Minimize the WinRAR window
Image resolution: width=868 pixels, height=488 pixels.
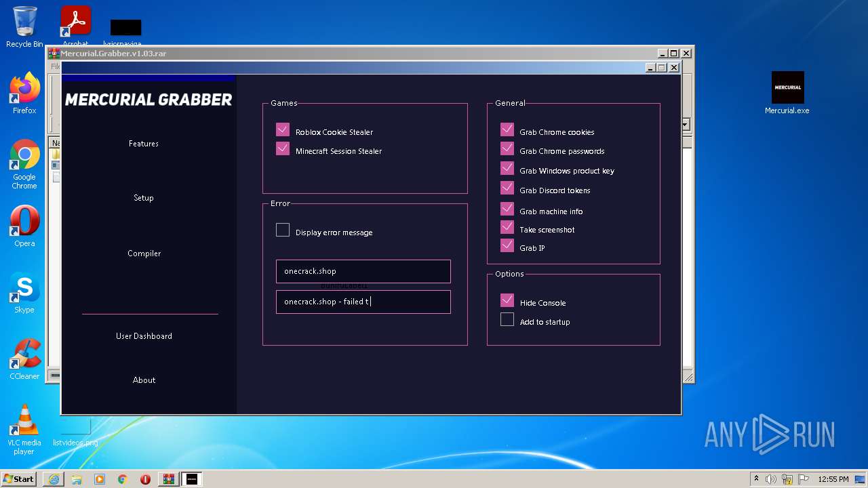point(663,54)
